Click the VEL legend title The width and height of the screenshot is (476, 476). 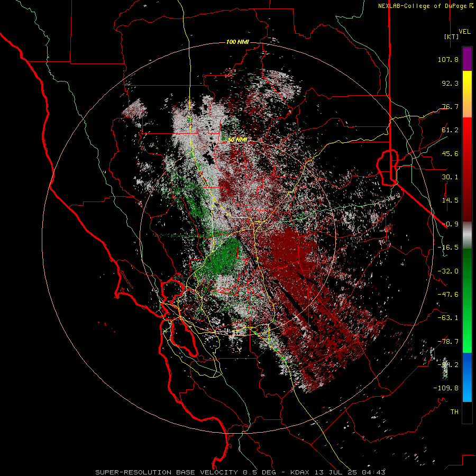464,32
